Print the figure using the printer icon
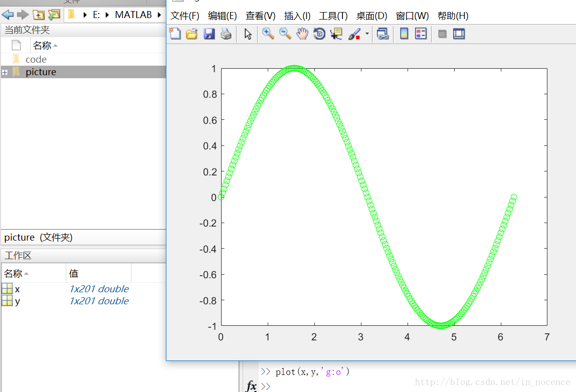Image resolution: width=576 pixels, height=392 pixels. point(226,34)
